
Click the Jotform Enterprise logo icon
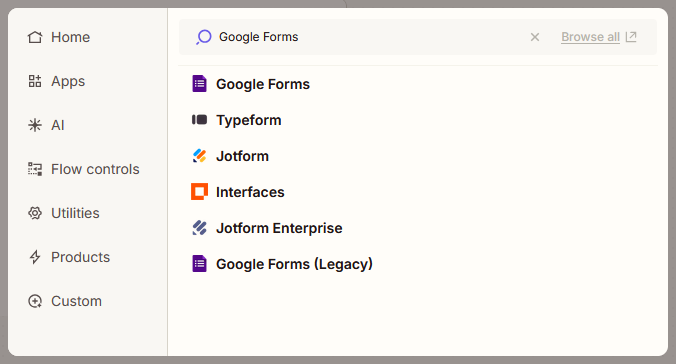click(x=199, y=228)
